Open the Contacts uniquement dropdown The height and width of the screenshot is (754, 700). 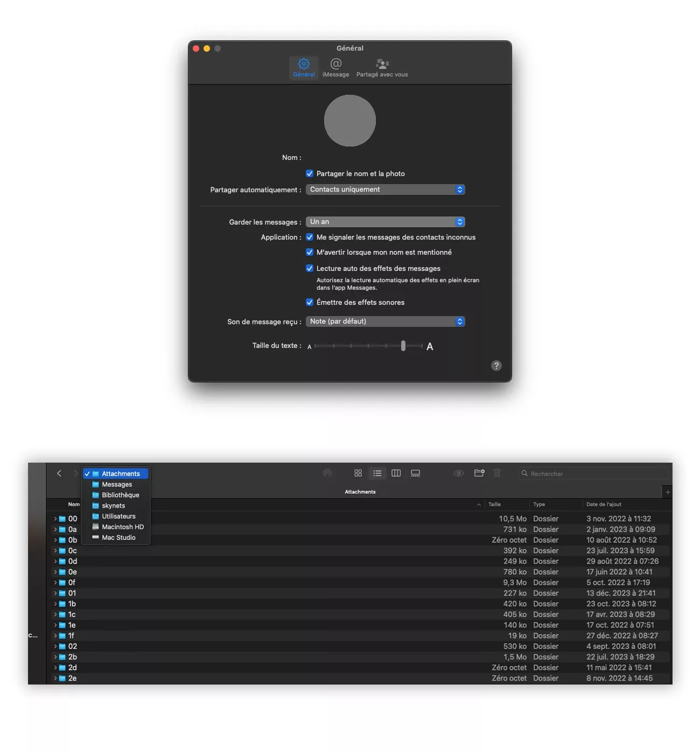coord(386,190)
